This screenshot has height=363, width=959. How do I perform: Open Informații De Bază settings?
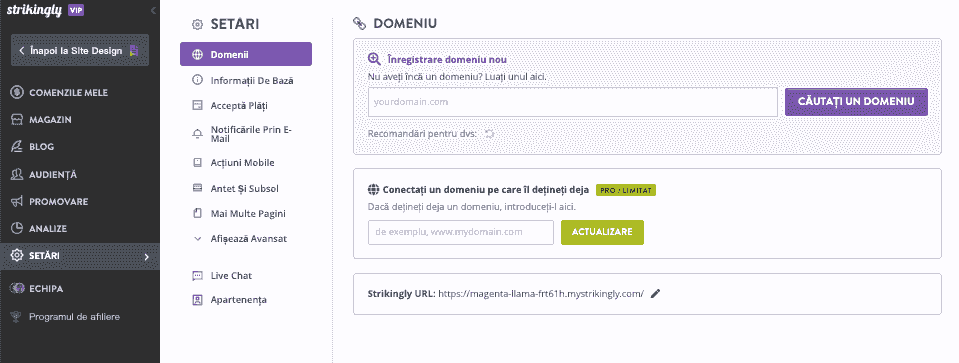click(252, 80)
